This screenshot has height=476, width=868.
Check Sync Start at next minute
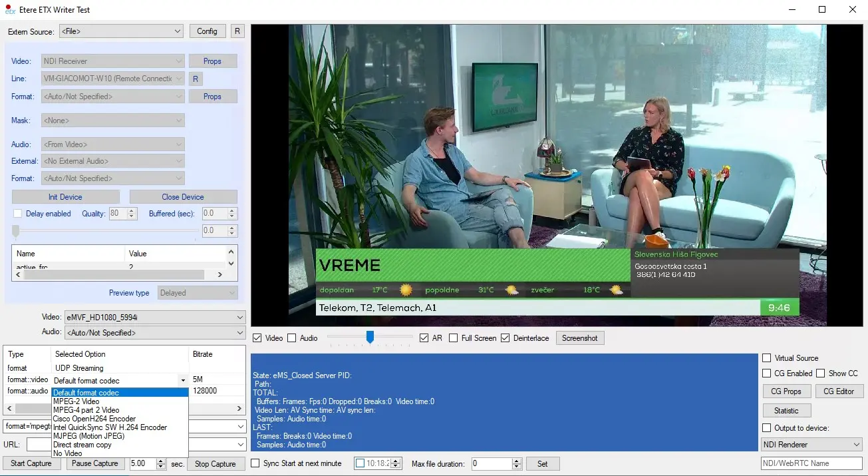[x=255, y=463]
